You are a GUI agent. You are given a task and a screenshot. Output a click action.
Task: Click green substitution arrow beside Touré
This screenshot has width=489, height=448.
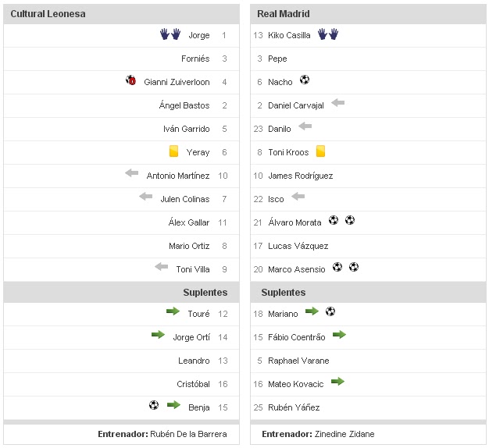[x=173, y=311]
